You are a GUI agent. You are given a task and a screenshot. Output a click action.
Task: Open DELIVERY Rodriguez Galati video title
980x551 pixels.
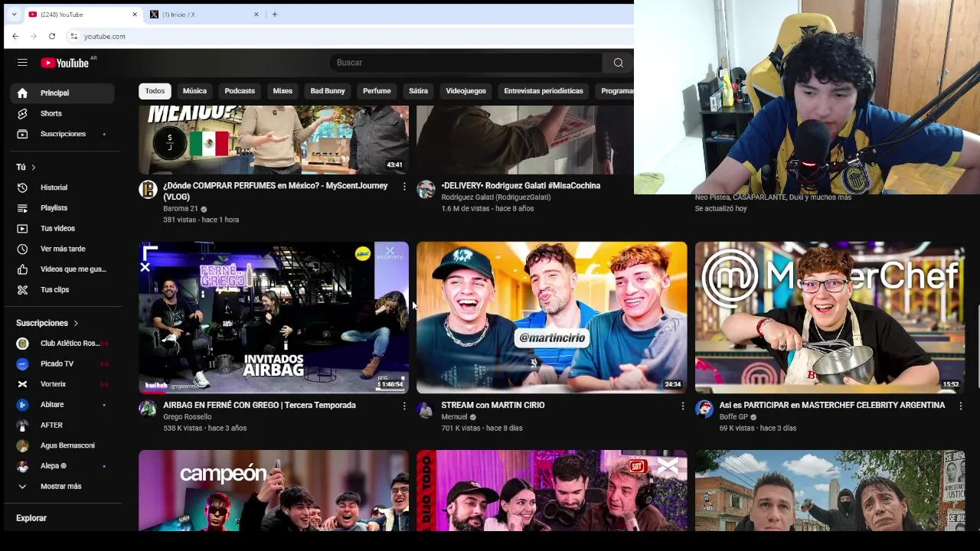pos(521,186)
